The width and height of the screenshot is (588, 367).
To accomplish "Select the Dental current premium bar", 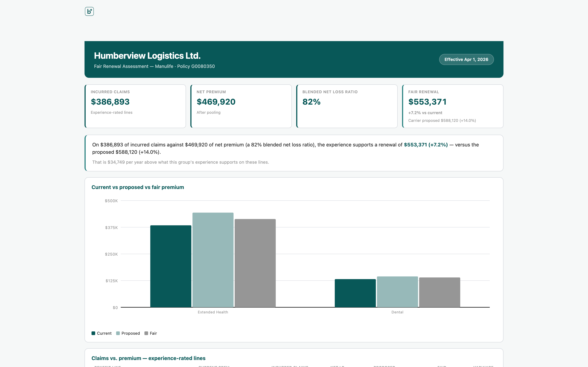I will point(355,293).
